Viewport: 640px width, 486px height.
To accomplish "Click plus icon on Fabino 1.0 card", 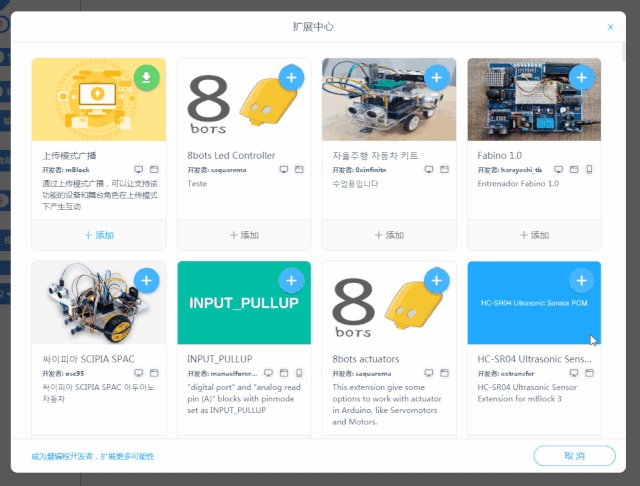I will (x=582, y=77).
